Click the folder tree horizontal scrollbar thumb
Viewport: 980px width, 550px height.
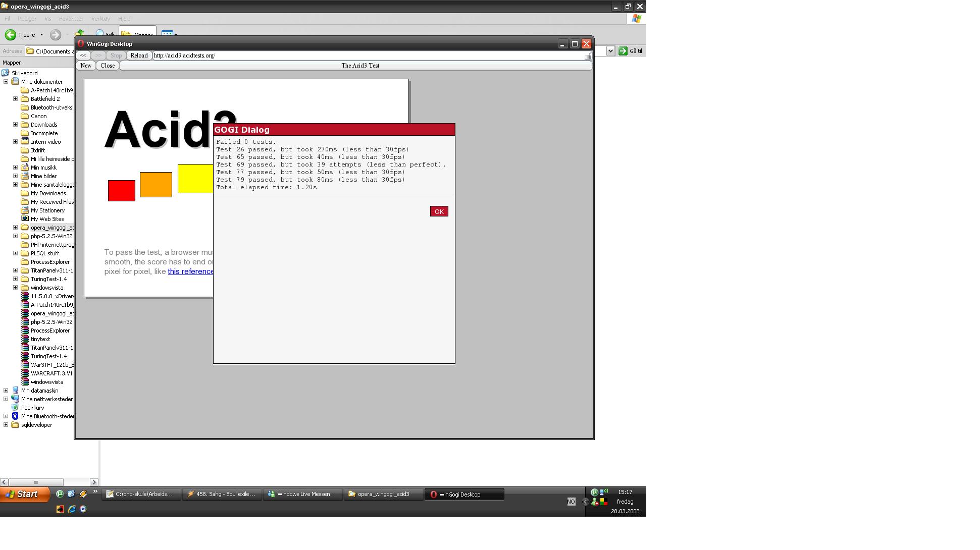[x=36, y=482]
